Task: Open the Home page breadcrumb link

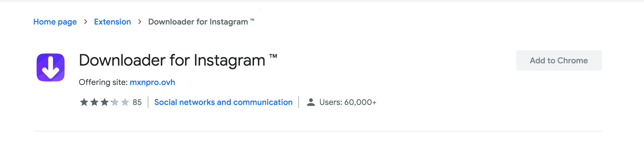Action: coord(55,22)
